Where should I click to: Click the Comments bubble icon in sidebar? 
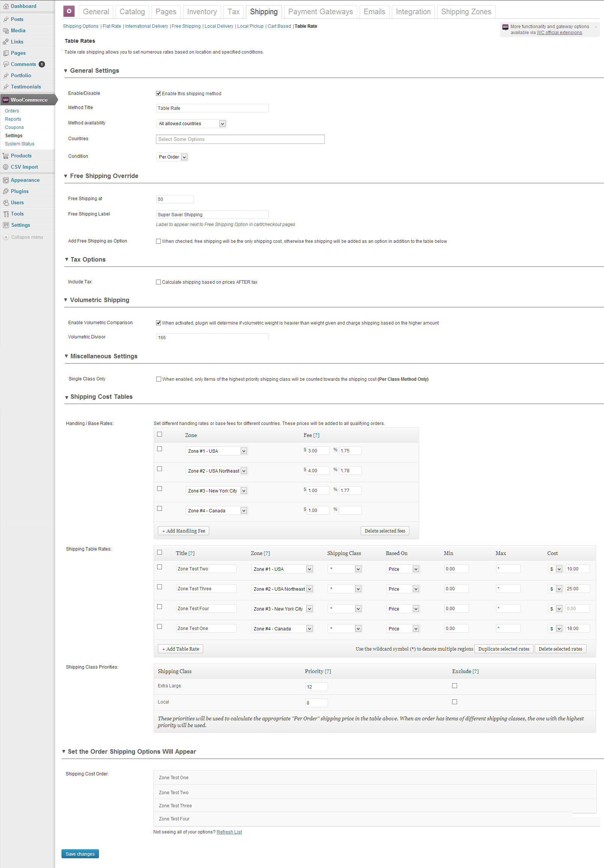point(6,64)
